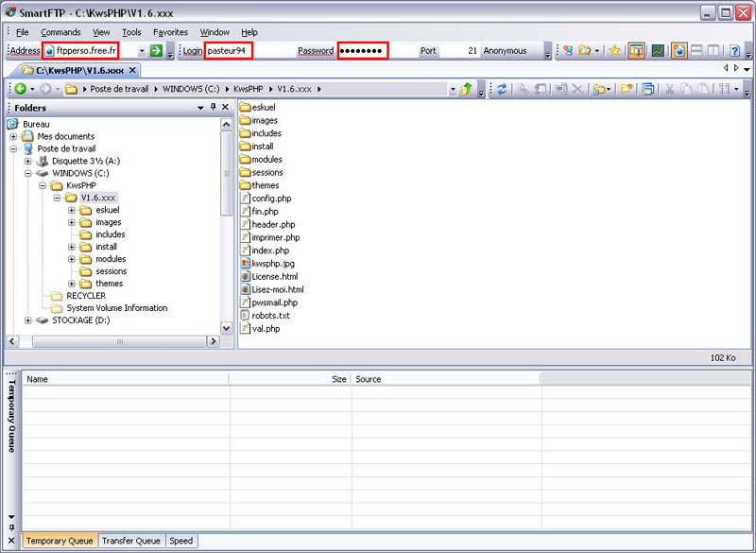Select the Temporary Queue tab
Screen dimensions: 756x553
pyautogui.click(x=60, y=541)
